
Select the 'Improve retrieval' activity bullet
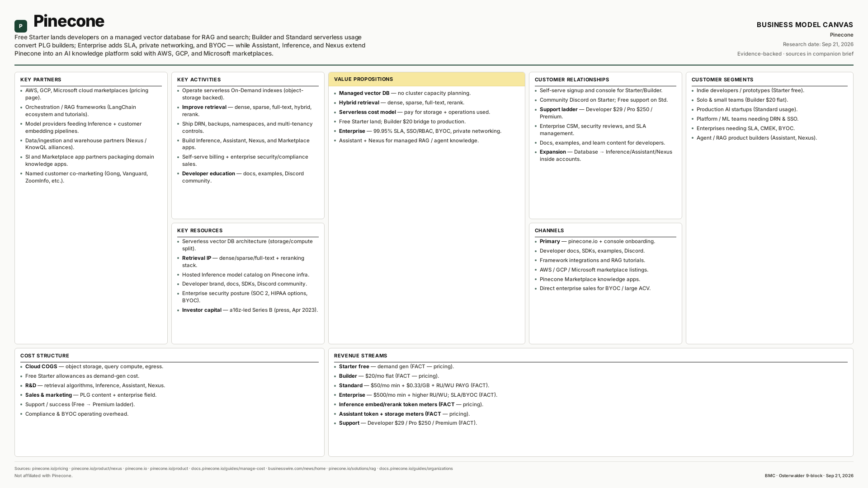[247, 111]
